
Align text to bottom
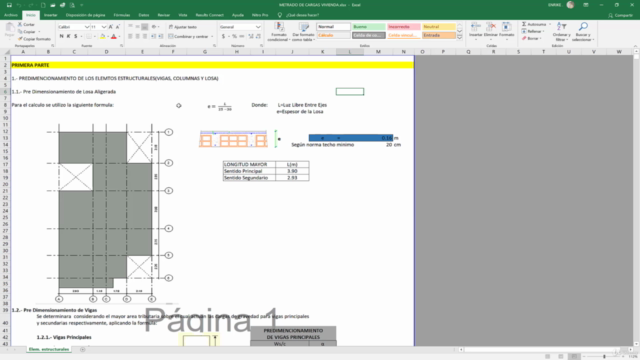point(144,27)
